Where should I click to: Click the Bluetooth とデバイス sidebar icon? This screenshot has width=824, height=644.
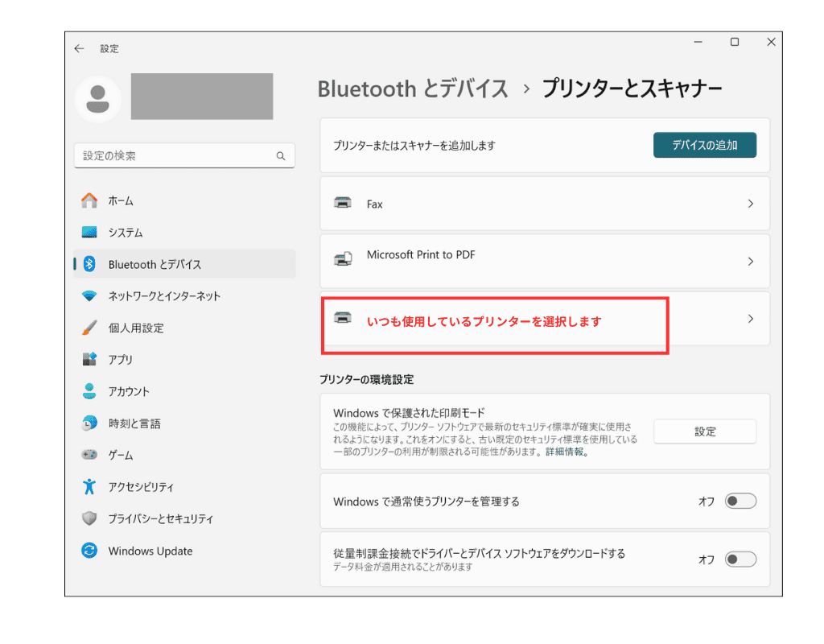pos(89,264)
